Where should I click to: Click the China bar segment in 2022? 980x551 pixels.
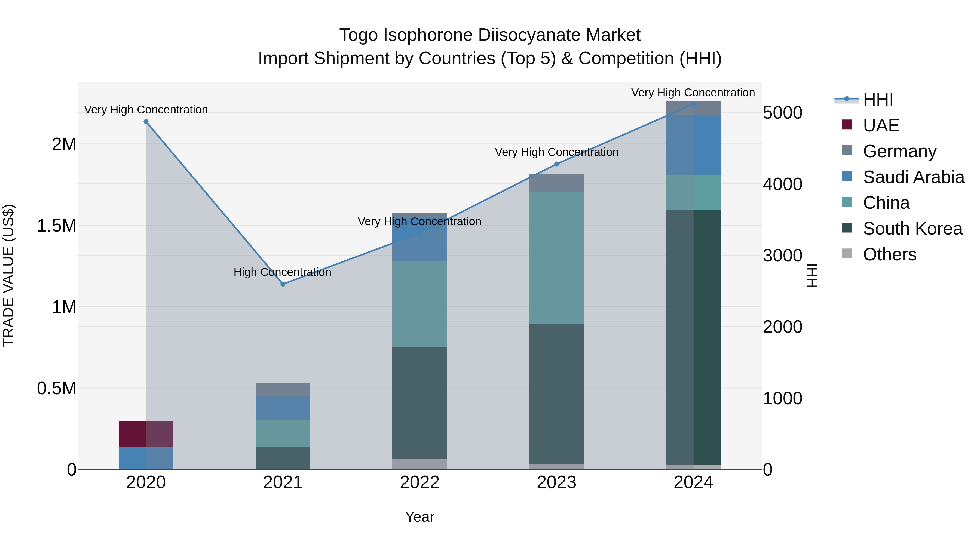pos(419,304)
